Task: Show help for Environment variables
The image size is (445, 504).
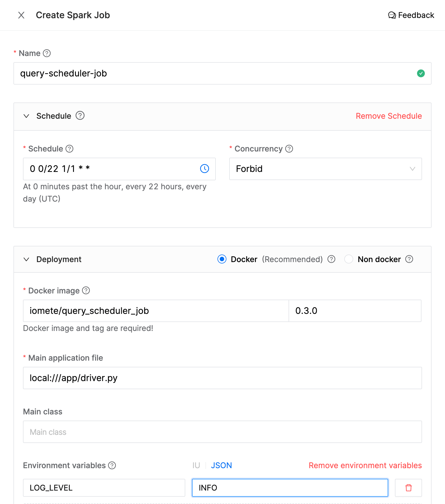Action: pyautogui.click(x=112, y=465)
